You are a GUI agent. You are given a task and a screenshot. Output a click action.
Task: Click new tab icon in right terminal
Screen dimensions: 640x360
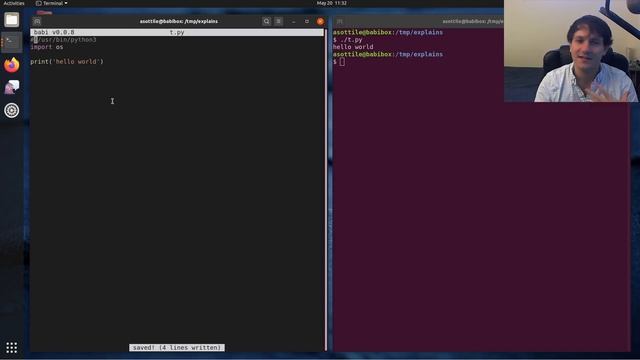pos(340,21)
